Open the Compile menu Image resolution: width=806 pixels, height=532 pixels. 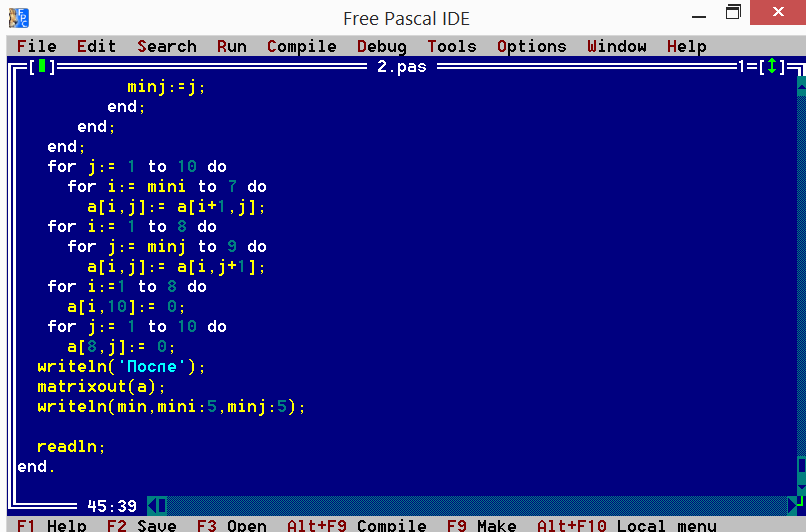(302, 46)
